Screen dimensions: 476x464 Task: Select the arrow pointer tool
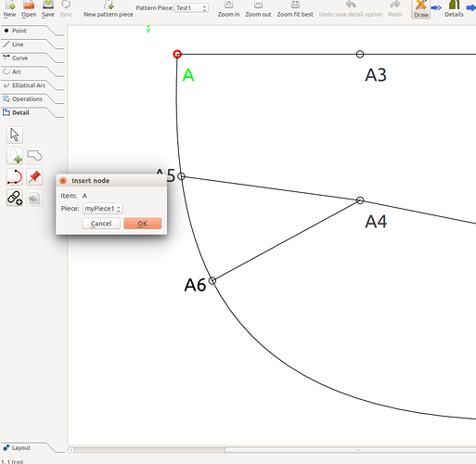pos(15,135)
